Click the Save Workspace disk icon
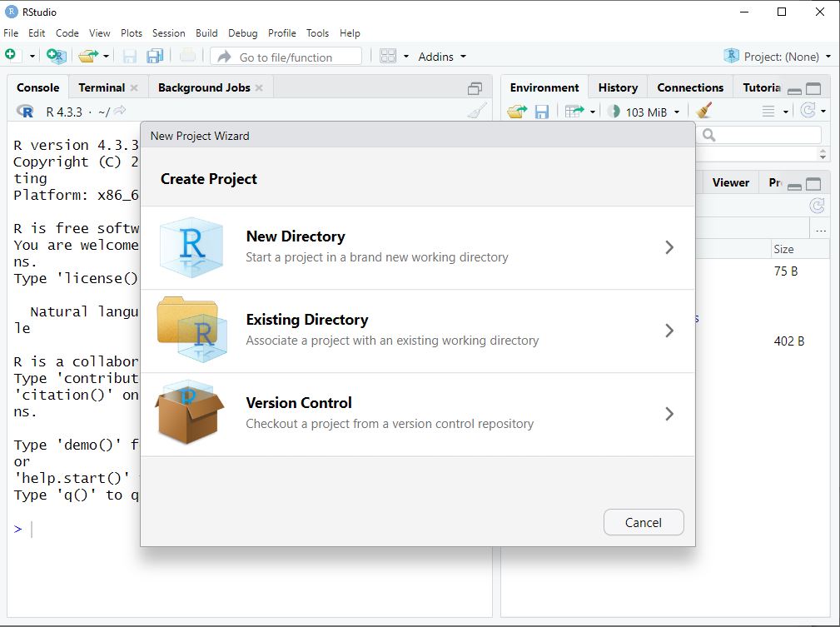Screen dimensions: 840x627 pos(541,112)
